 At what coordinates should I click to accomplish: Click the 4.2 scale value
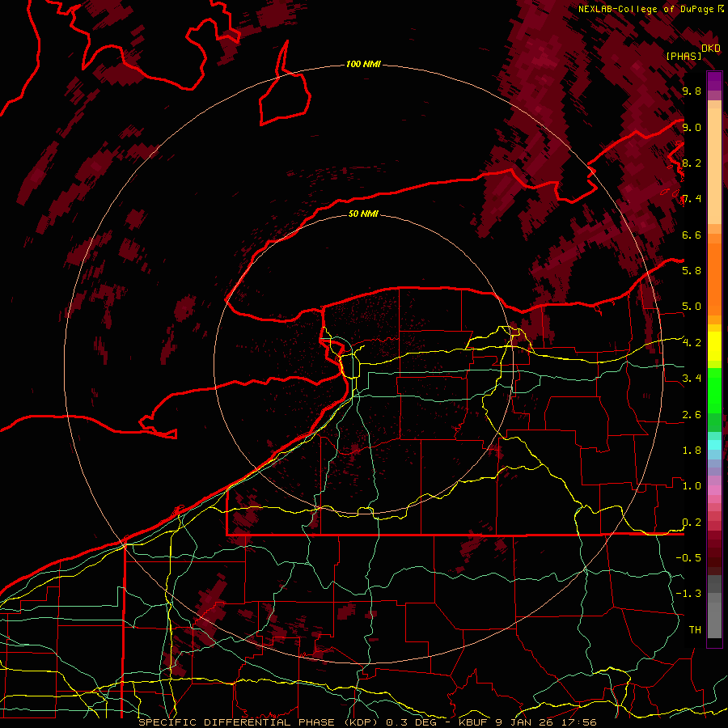(x=692, y=343)
